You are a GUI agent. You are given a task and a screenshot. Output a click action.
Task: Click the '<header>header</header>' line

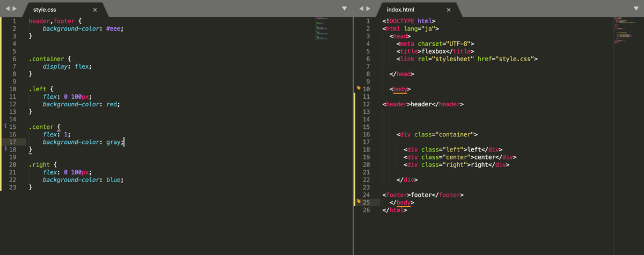(423, 104)
